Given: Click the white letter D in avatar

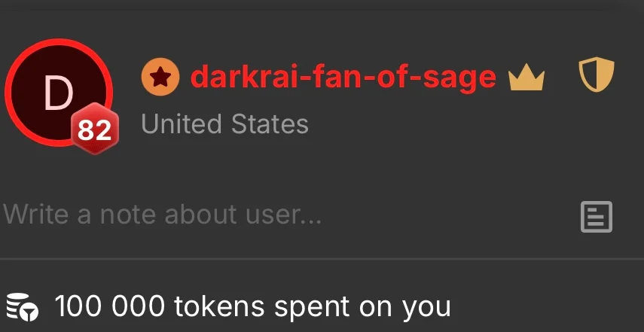Looking at the screenshot, I should tap(58, 94).
